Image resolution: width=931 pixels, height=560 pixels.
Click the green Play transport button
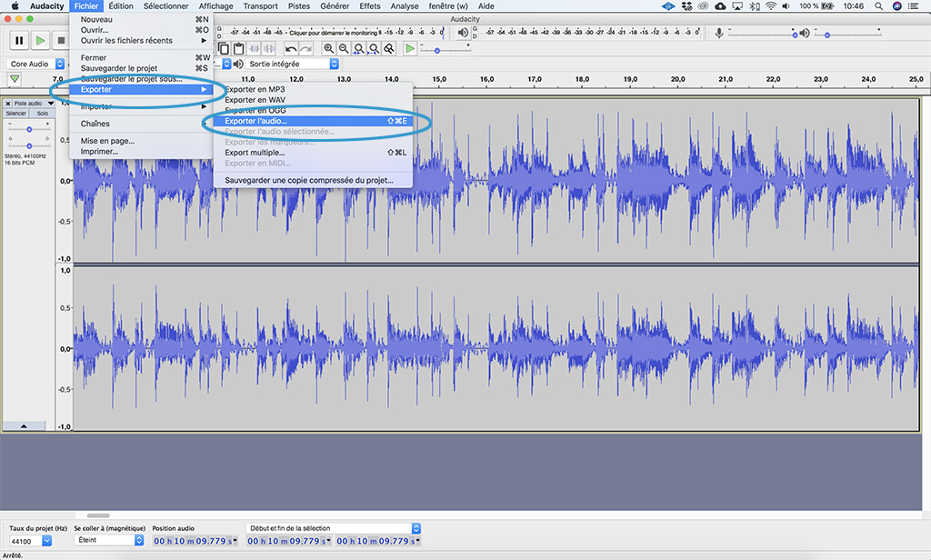(40, 40)
